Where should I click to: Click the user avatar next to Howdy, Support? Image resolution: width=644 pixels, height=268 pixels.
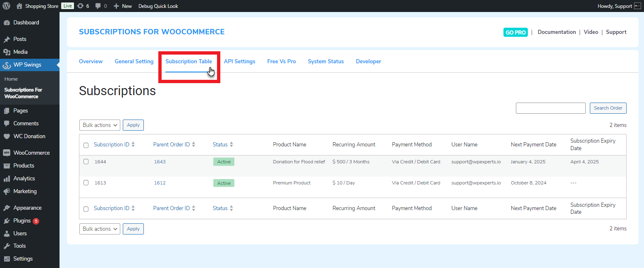click(x=637, y=6)
